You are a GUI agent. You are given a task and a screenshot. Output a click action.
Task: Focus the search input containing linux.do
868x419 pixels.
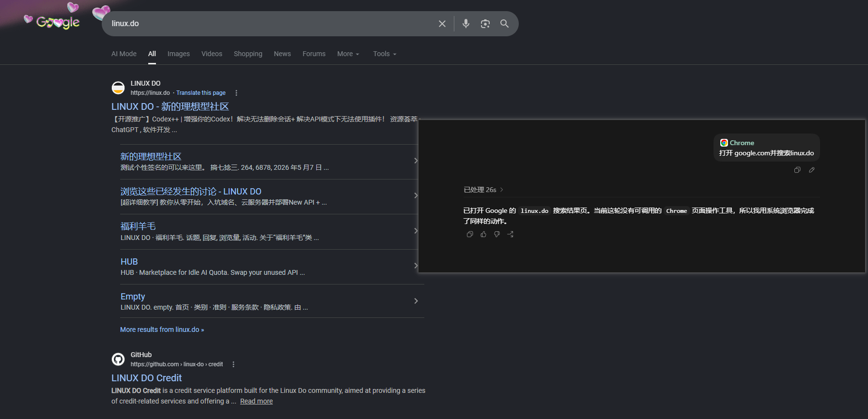(x=271, y=24)
